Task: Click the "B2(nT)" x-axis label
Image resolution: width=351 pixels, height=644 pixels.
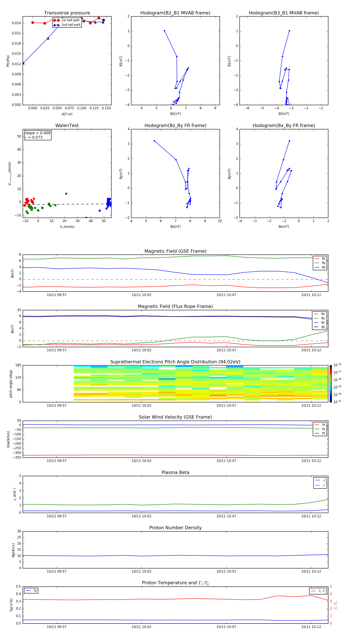Action: click(x=175, y=114)
